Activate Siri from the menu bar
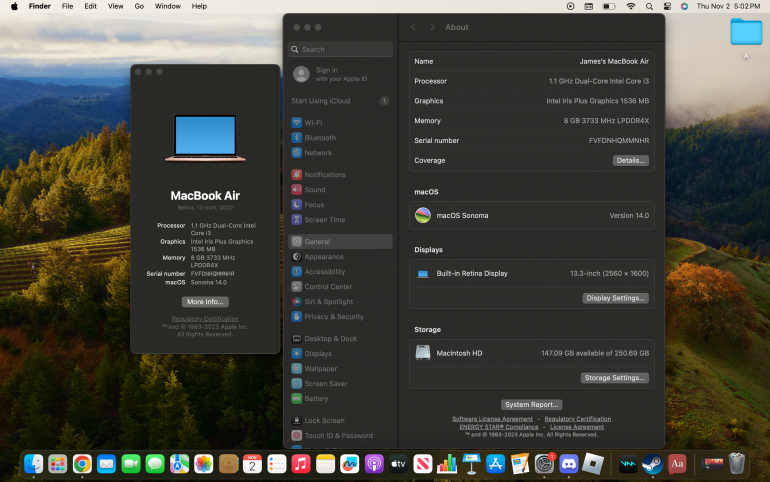Screen dimensions: 770x482 [x=685, y=6]
